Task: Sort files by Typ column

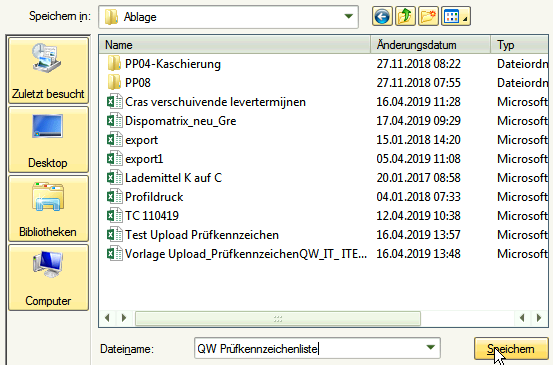Action: [x=519, y=45]
